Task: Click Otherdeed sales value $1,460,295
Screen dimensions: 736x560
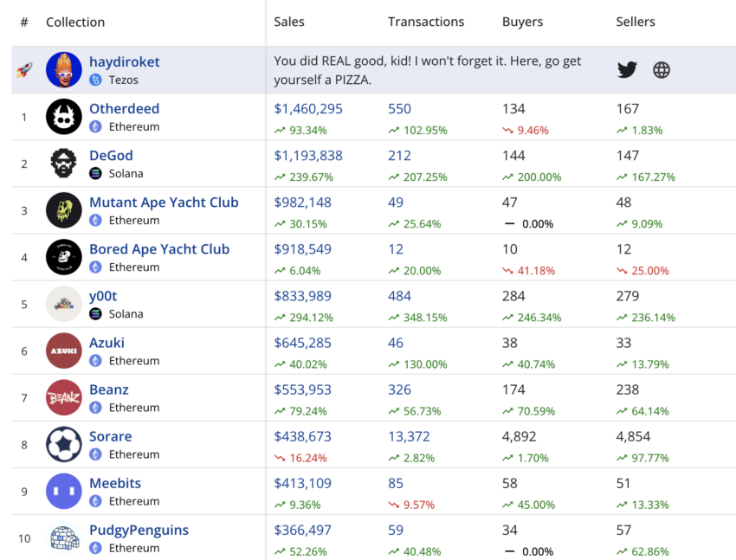Action: [308, 109]
